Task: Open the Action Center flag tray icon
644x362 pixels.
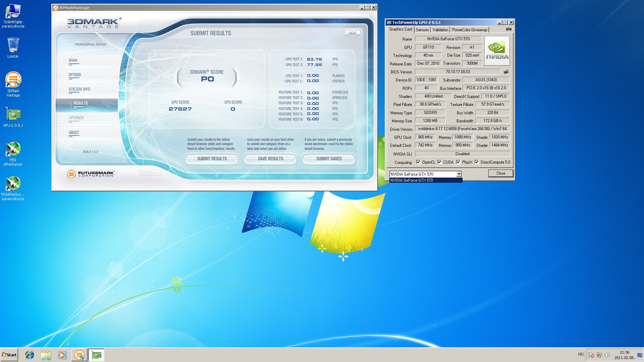Action: point(591,355)
